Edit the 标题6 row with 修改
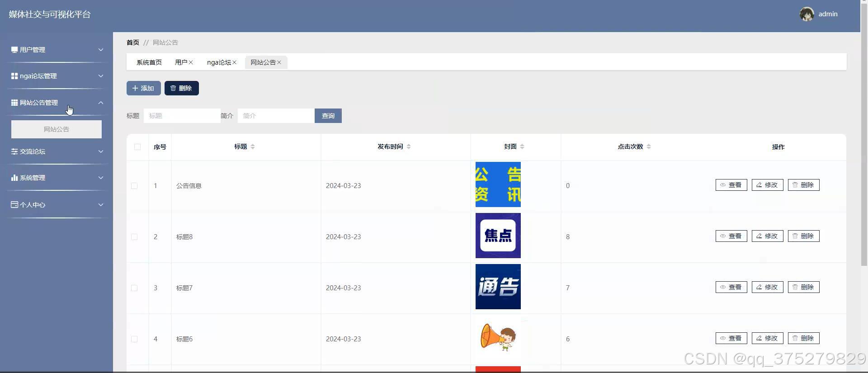Screen dimensions: 868x373 [767, 338]
